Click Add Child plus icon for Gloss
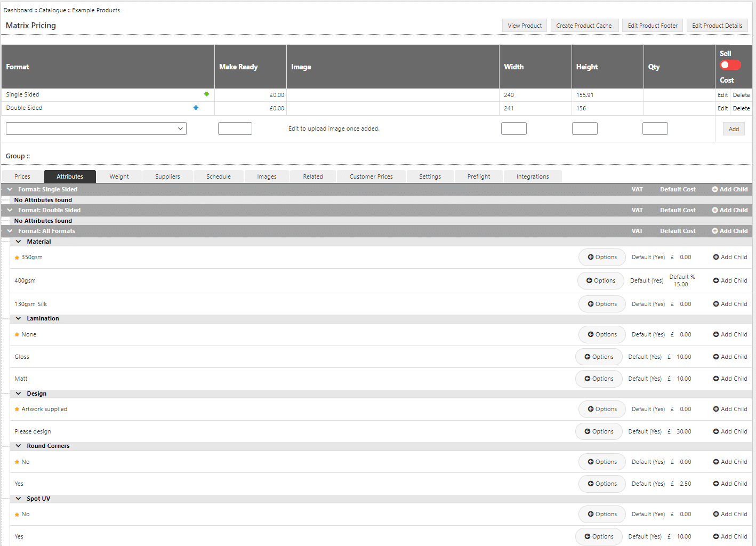The height and width of the screenshot is (546, 756). (x=716, y=357)
